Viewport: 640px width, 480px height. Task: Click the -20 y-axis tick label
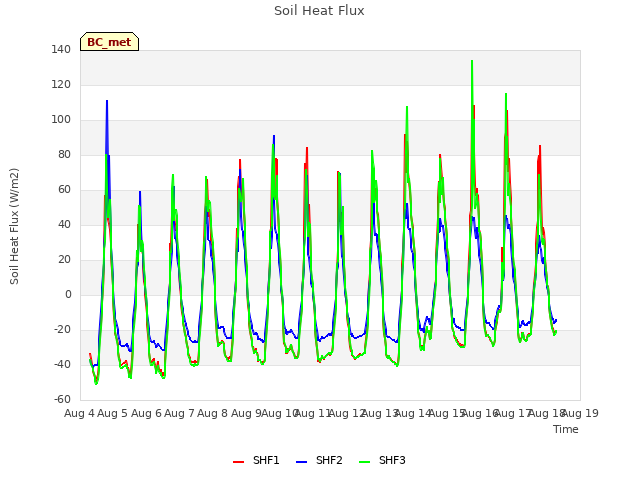click(62, 329)
